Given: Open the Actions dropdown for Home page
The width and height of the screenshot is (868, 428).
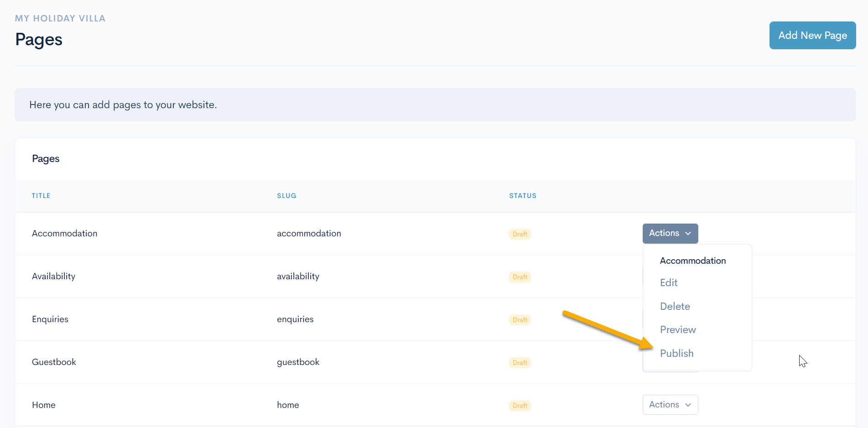Looking at the screenshot, I should [670, 405].
